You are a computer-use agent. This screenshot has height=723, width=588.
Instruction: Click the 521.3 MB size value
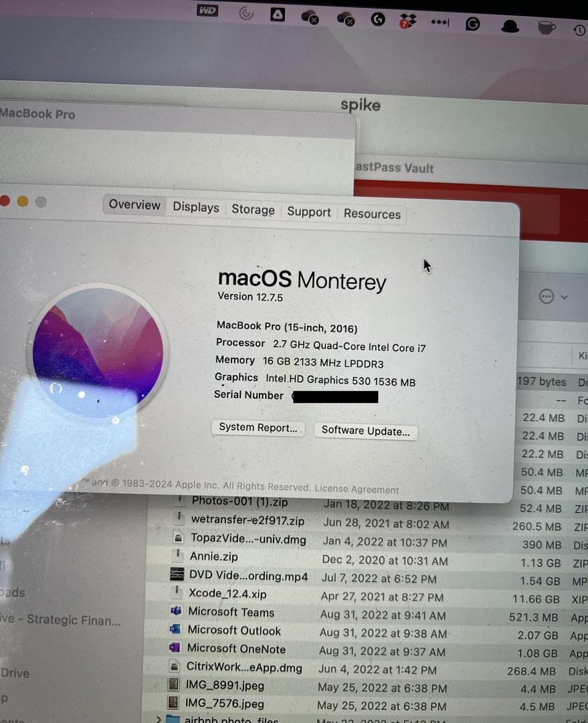(x=533, y=617)
